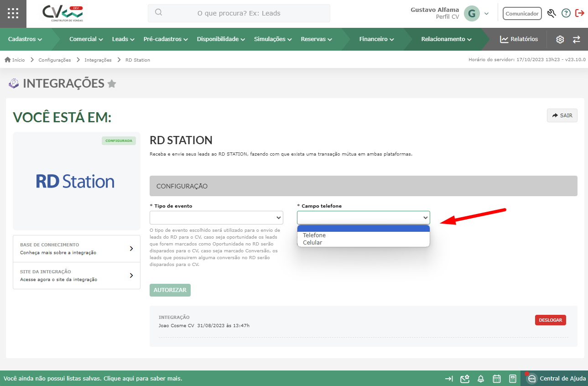Expand the Cadastros menu
The width and height of the screenshot is (588, 386).
(25, 39)
